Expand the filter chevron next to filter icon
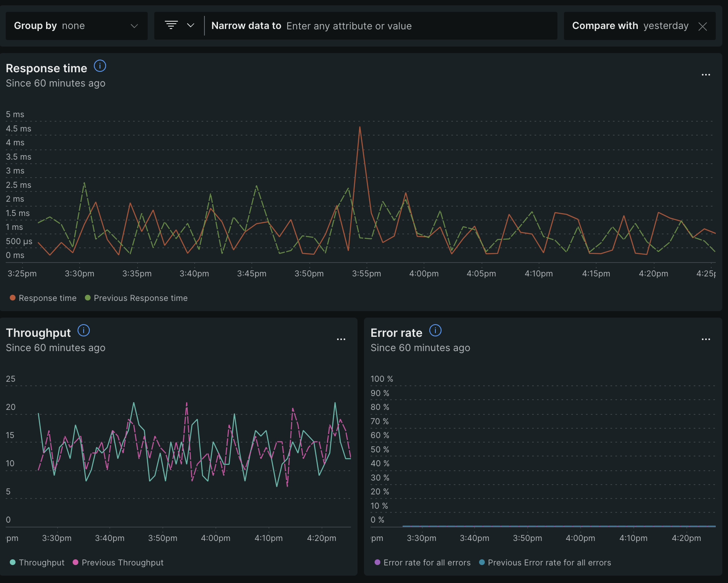This screenshot has height=583, width=728. pyautogui.click(x=191, y=25)
